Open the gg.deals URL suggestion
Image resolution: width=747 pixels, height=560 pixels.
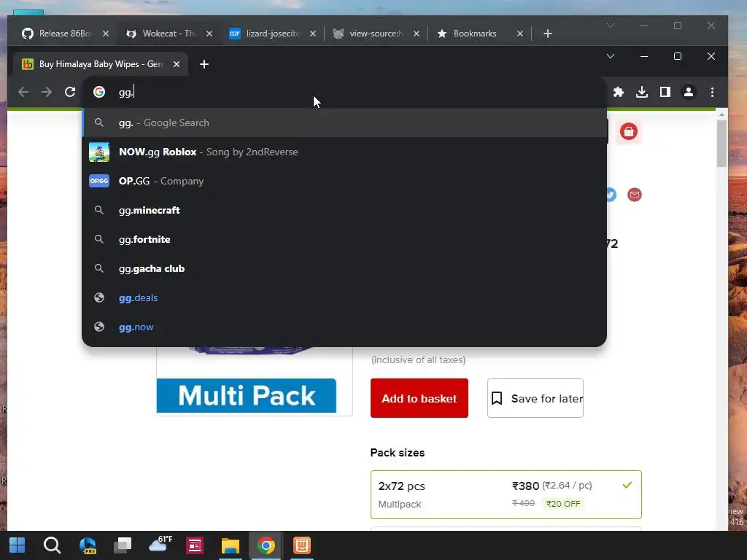[344, 297]
